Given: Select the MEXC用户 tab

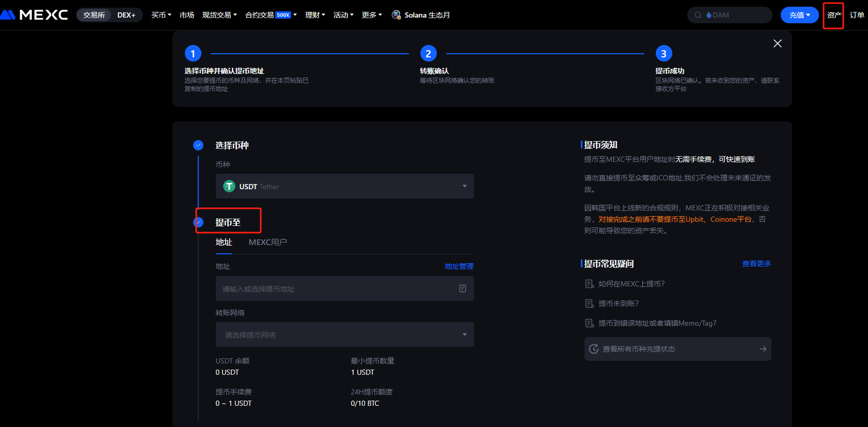Looking at the screenshot, I should click(268, 242).
